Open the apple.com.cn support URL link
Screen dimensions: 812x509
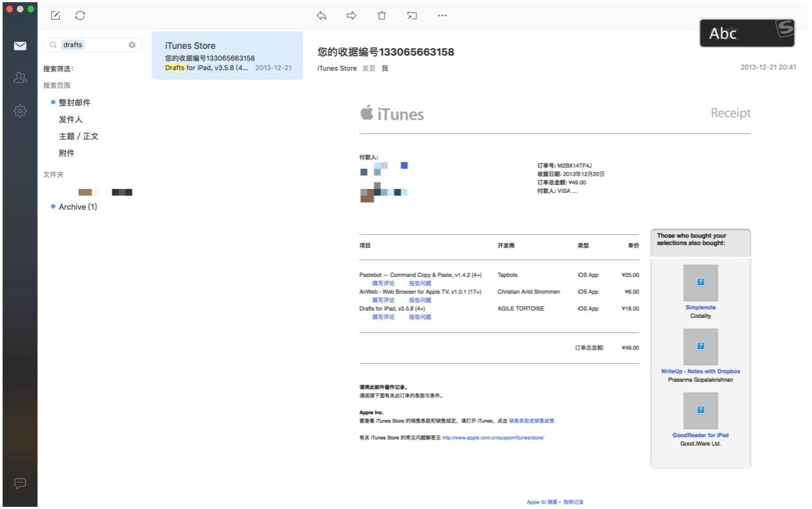tap(493, 438)
